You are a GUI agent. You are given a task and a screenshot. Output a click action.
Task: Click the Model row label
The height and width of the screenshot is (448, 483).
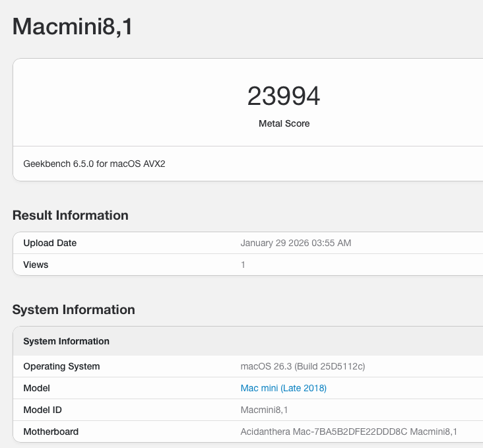(x=37, y=388)
